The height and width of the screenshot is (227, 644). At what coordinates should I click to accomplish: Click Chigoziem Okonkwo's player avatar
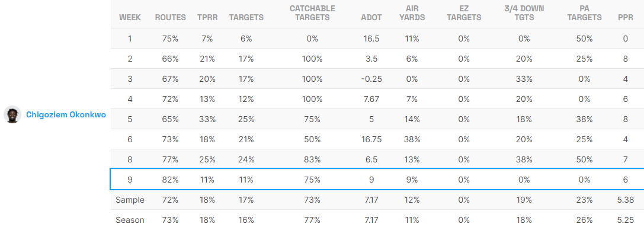coord(12,114)
